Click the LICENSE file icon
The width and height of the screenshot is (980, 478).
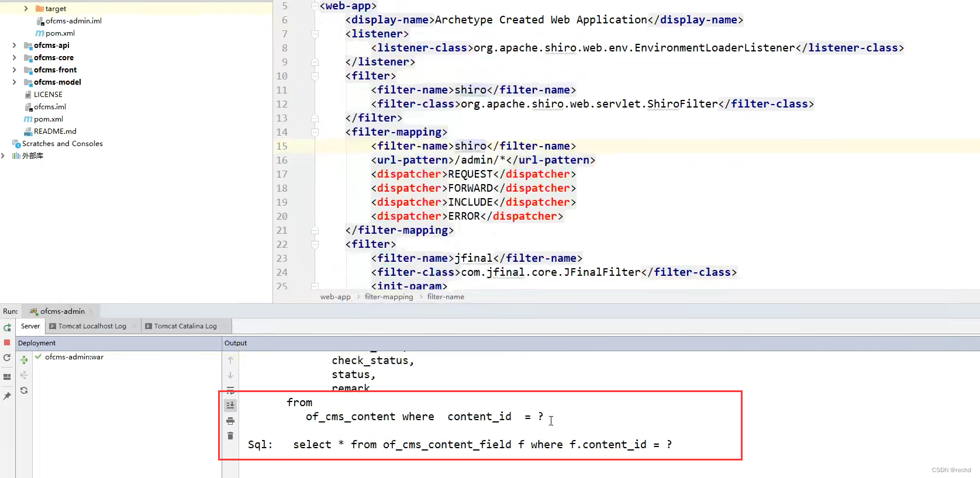(x=28, y=95)
